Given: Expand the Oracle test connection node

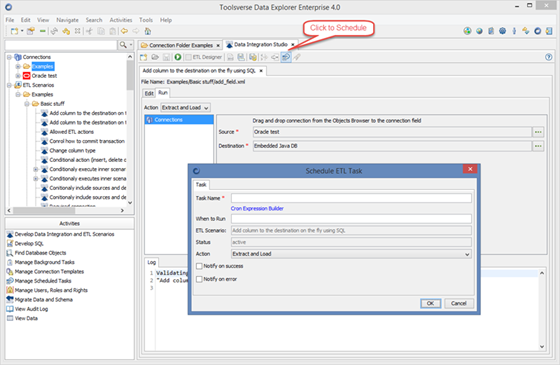Looking at the screenshot, I should pos(18,76).
